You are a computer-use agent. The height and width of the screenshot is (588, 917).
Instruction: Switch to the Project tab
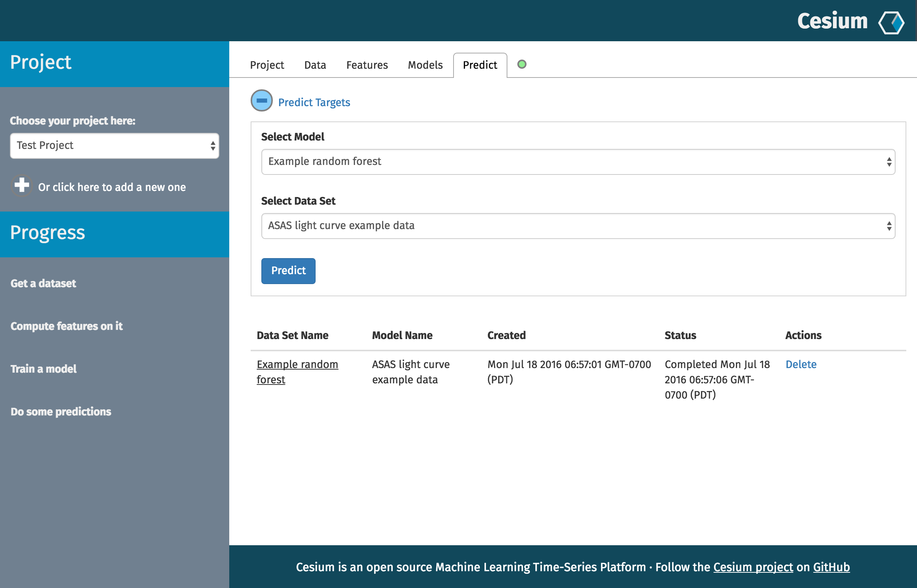267,65
